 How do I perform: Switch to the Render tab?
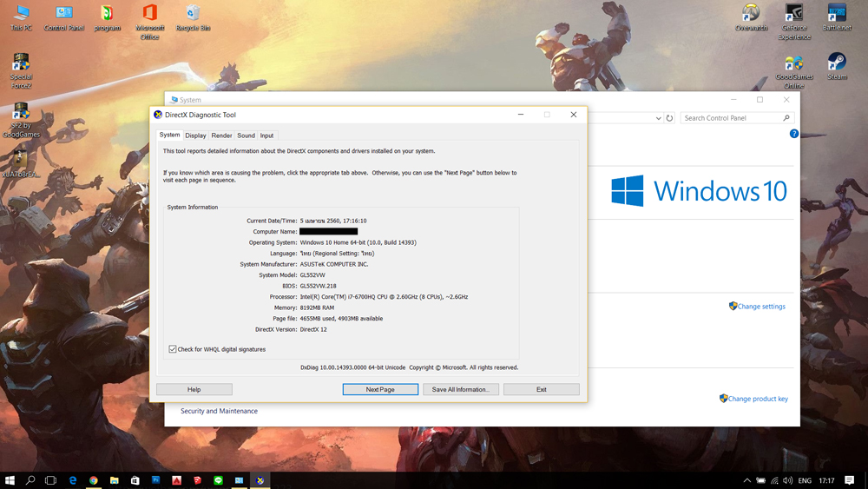pos(221,135)
